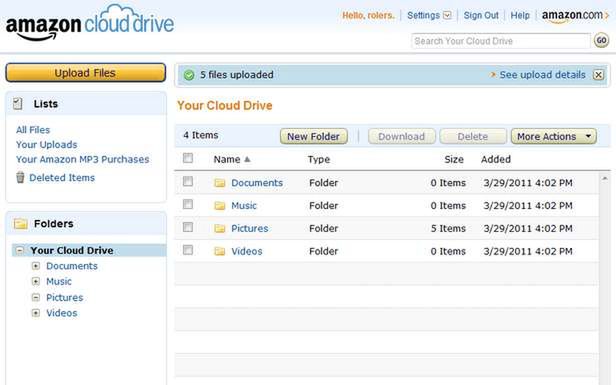Expand the Videos tree node
616x385 pixels.
click(36, 313)
